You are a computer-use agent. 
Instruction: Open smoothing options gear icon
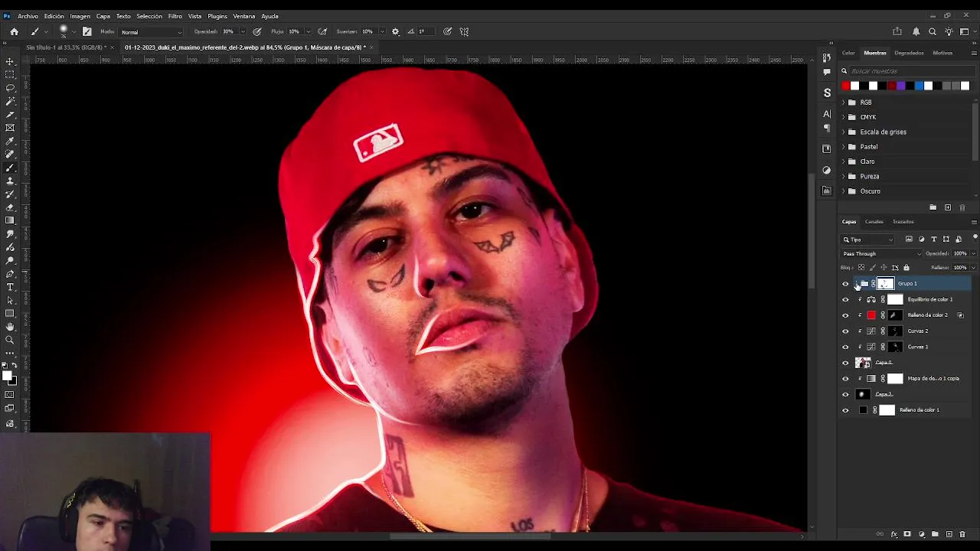pyautogui.click(x=395, y=31)
